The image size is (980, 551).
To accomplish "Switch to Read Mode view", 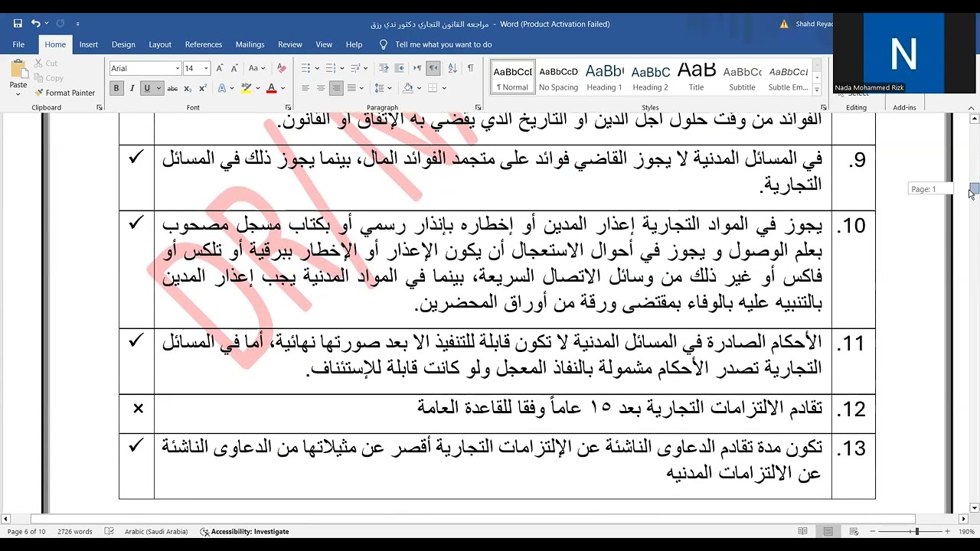I will (802, 531).
